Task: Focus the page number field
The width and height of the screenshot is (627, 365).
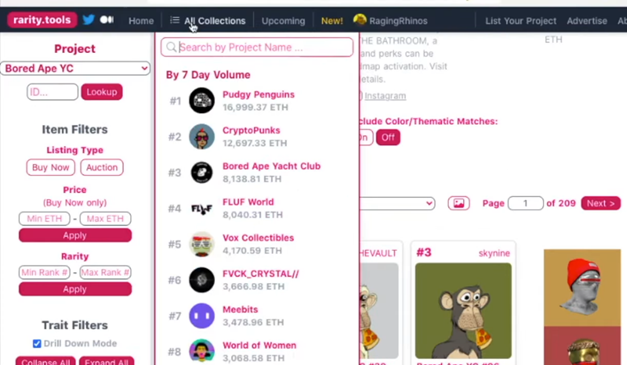Action: 525,203
